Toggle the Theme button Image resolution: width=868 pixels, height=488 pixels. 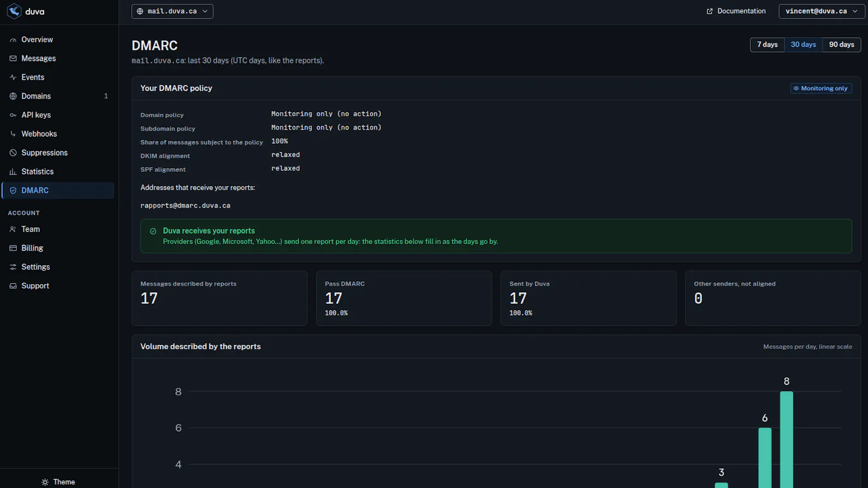(x=59, y=482)
